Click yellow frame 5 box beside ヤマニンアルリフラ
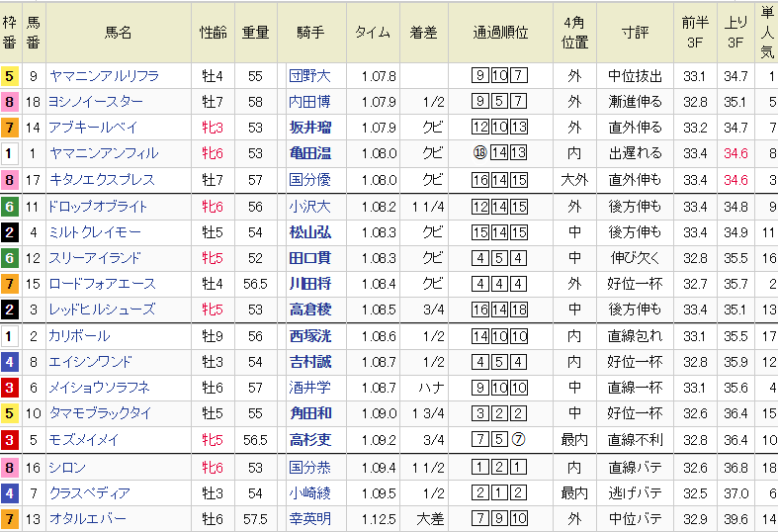Viewport: 778px width, 532px height. click(9, 75)
